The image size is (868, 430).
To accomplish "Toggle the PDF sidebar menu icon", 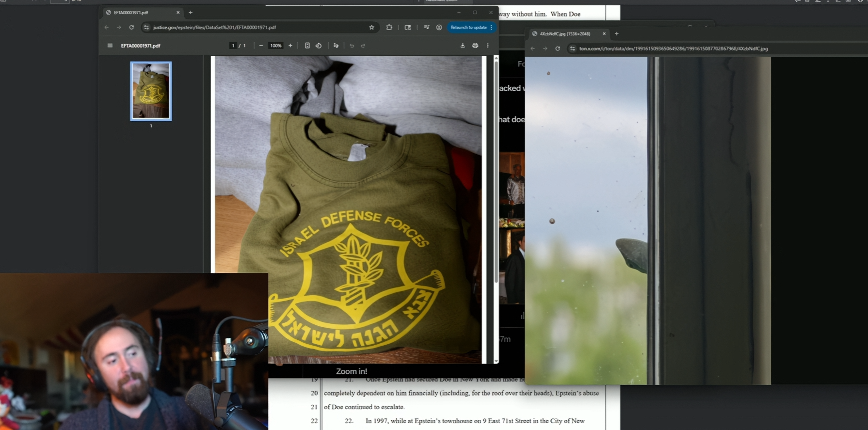I will point(110,46).
